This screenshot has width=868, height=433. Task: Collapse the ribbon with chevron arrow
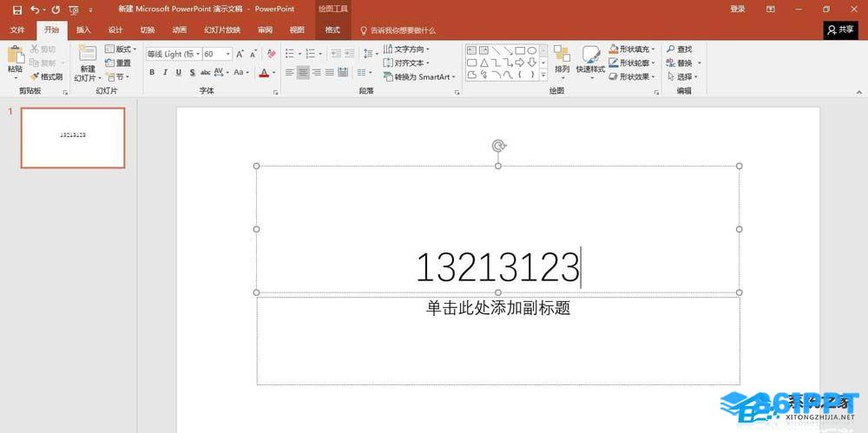pyautogui.click(x=859, y=92)
